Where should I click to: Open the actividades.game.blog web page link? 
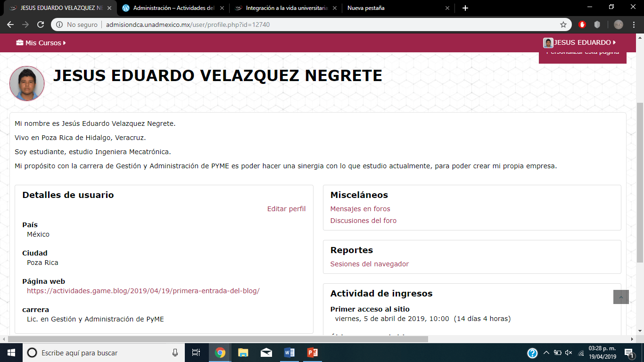(143, 291)
